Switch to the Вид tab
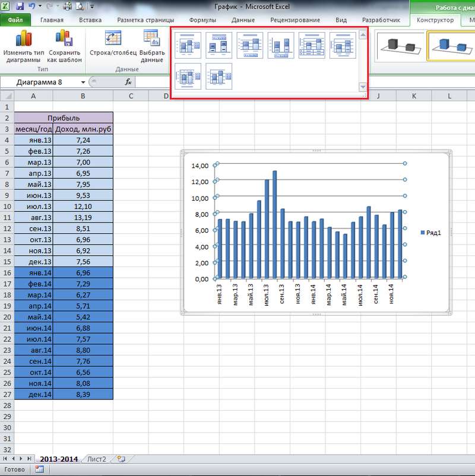 pos(341,20)
